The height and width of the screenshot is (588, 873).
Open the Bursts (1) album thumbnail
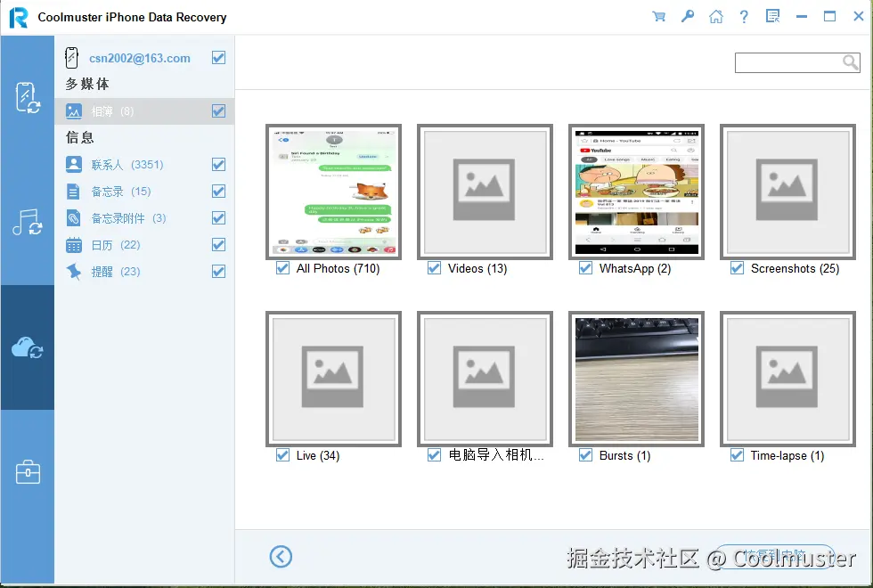pyautogui.click(x=636, y=379)
